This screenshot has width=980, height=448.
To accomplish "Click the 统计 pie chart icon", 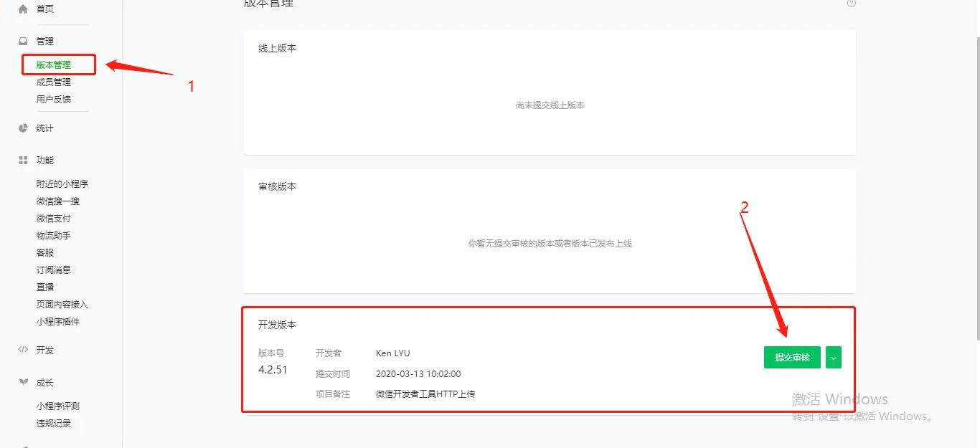I will tap(23, 128).
